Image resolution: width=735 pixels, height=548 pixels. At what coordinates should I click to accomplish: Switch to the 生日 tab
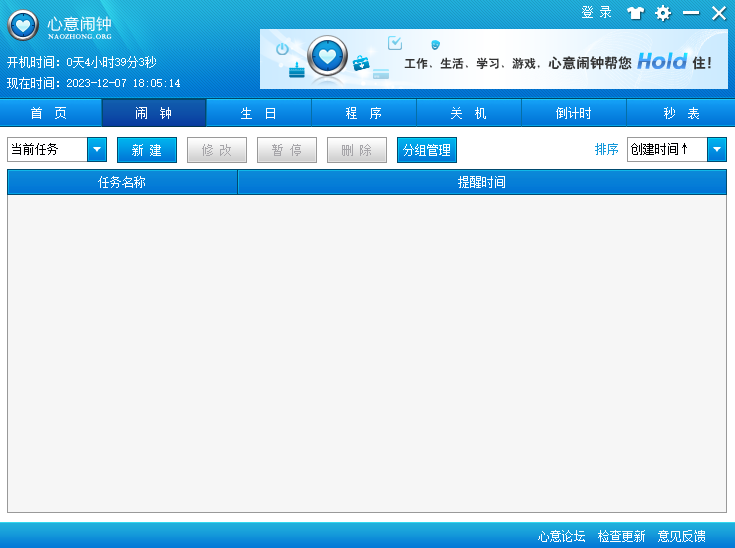click(x=259, y=113)
